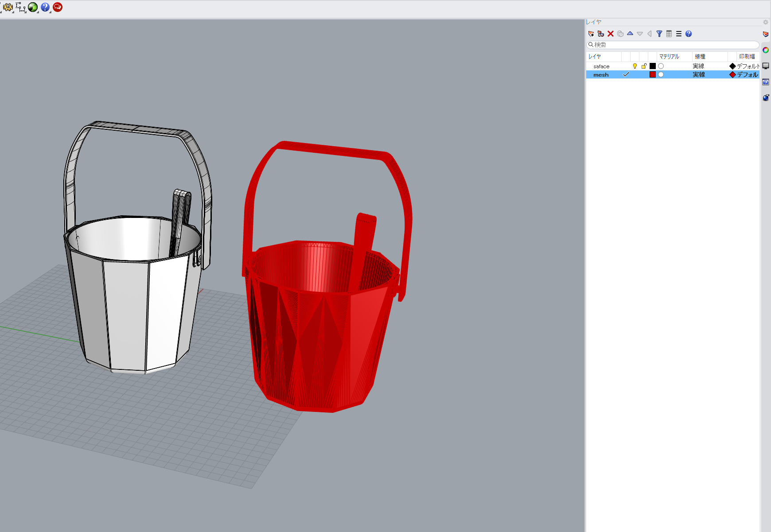This screenshot has height=532, width=771.
Task: Click the layer search field
Action: coord(673,45)
